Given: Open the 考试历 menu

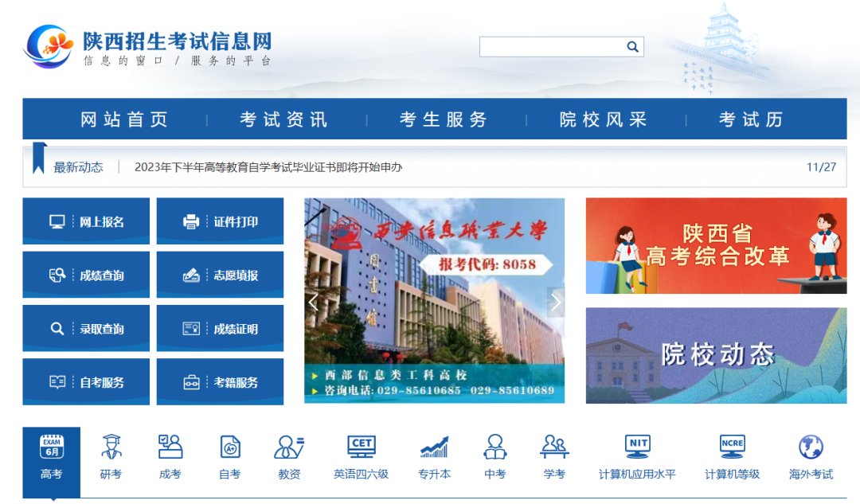Looking at the screenshot, I should 751,119.
